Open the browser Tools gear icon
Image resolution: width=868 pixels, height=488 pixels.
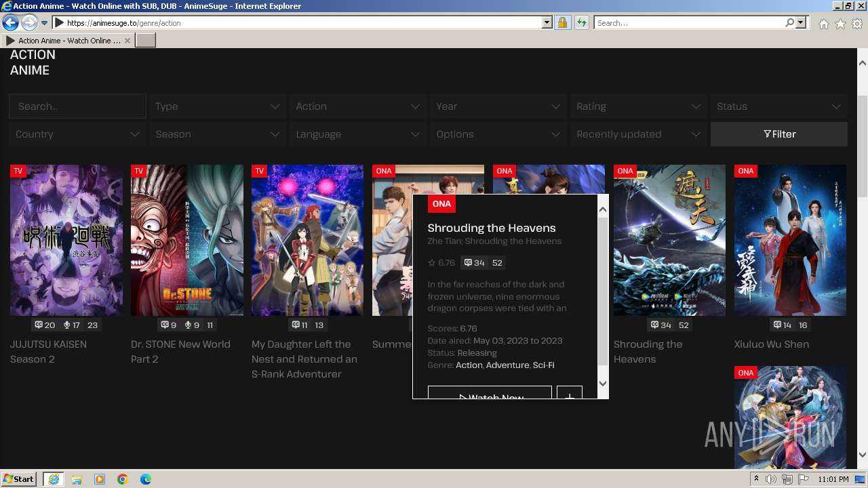click(857, 24)
